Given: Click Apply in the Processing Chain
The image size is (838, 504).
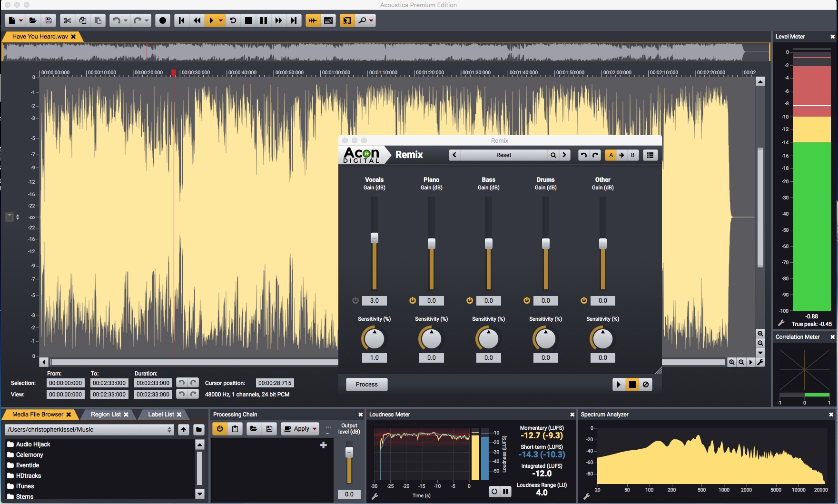Looking at the screenshot, I should point(297,429).
